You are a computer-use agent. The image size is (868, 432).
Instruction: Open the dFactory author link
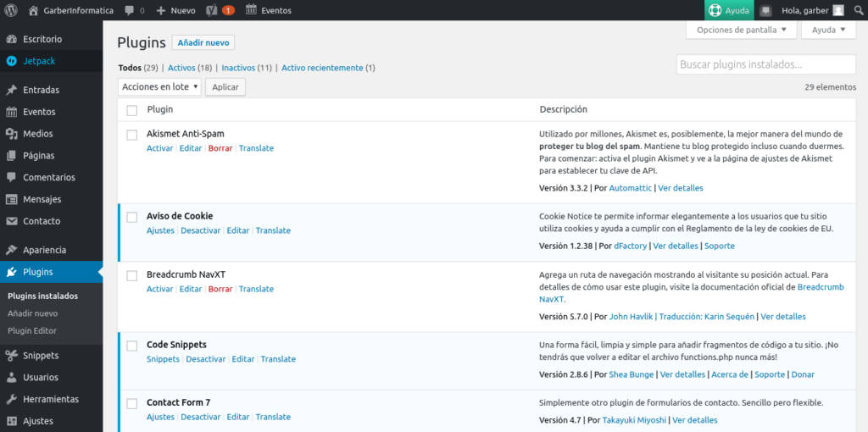[630, 246]
